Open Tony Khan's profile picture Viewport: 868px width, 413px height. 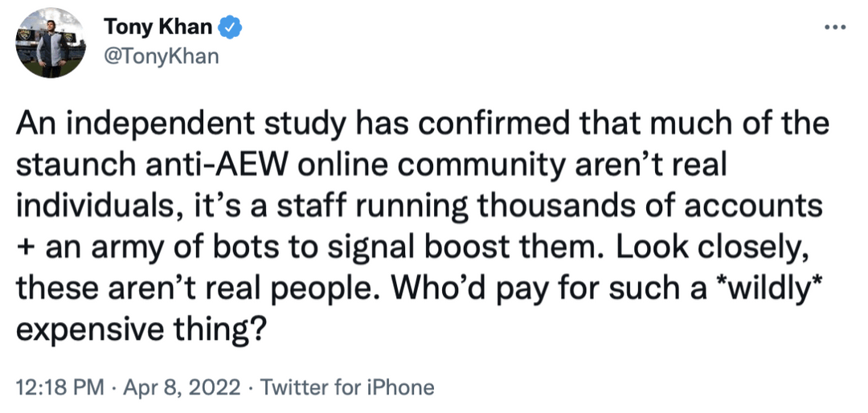tap(51, 44)
